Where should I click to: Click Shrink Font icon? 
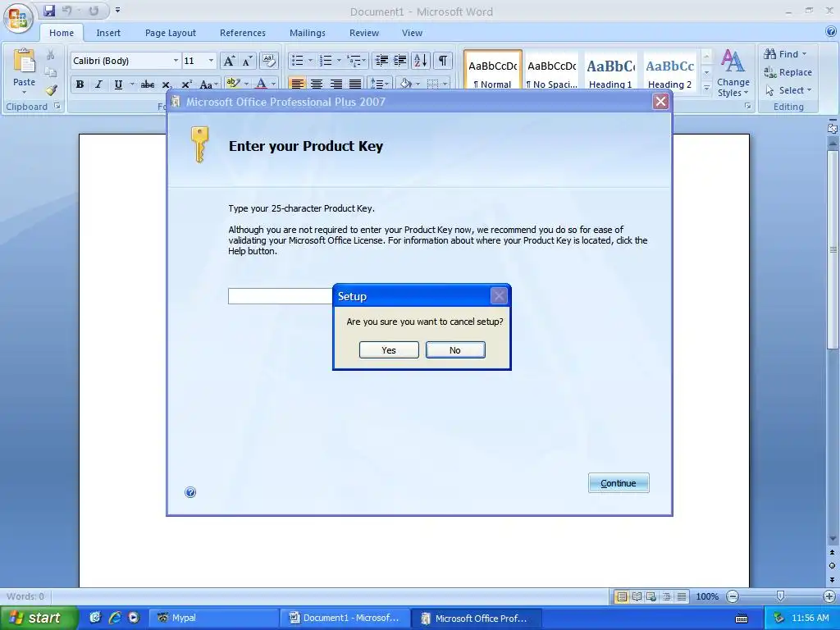click(x=247, y=61)
